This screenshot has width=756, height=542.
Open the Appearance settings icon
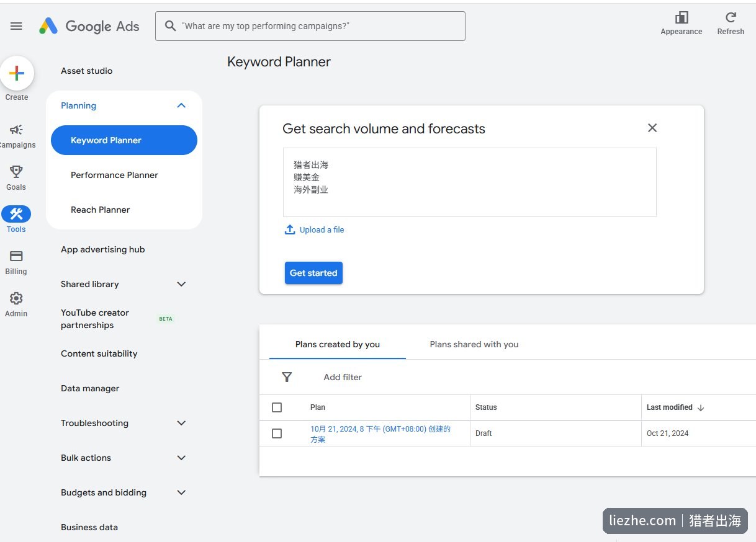pos(682,17)
